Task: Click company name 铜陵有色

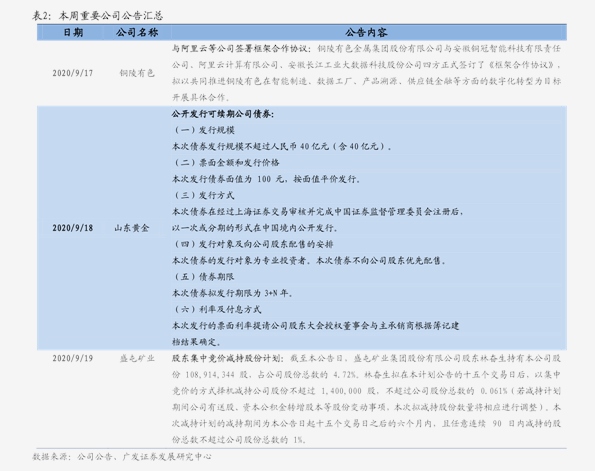Action: tap(137, 73)
